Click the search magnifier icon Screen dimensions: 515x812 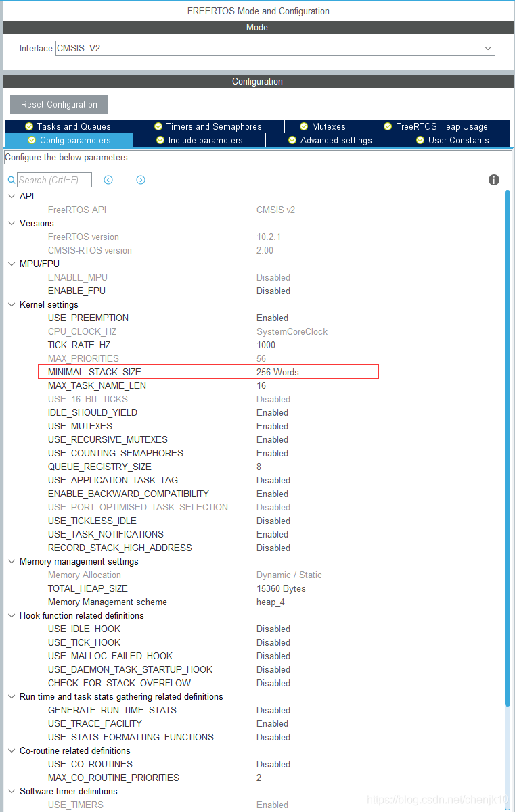[x=12, y=180]
